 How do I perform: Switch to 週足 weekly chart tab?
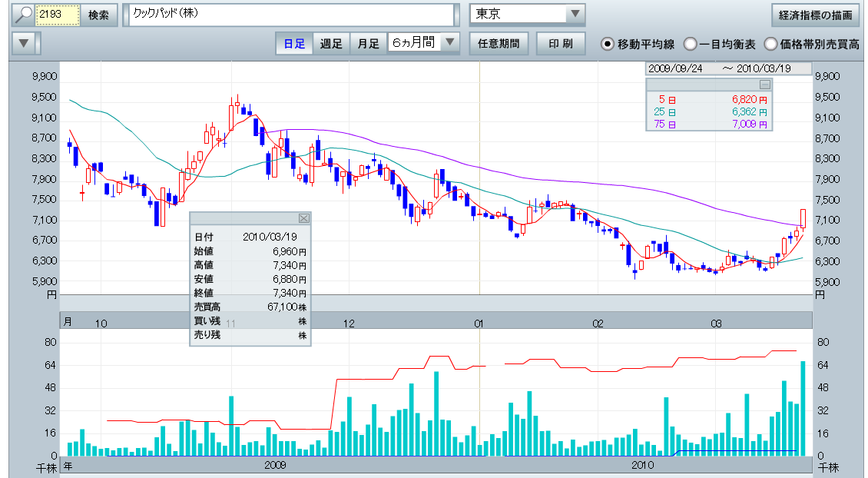(331, 43)
